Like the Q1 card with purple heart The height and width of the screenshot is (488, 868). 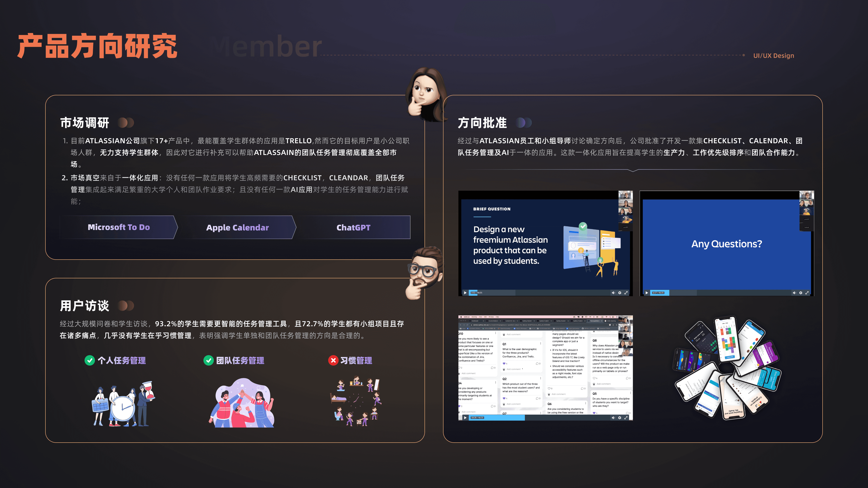504,364
